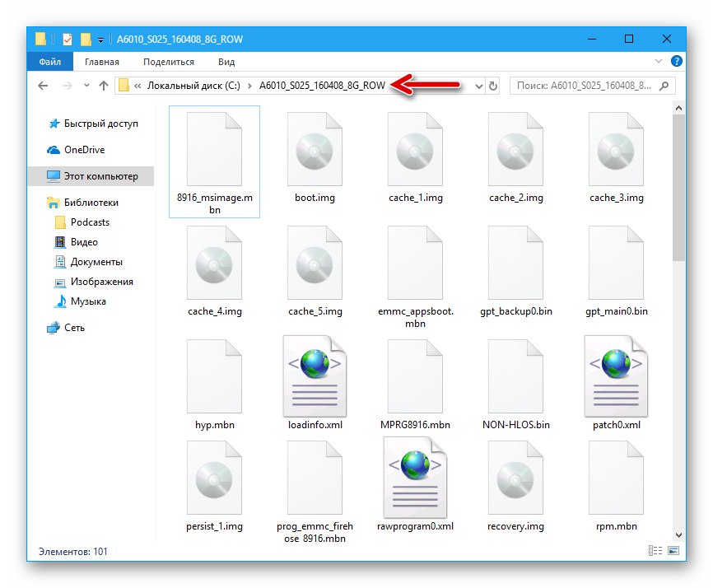This screenshot has height=588, width=713.
Task: Open Help with the question mark icon
Action: click(x=676, y=61)
